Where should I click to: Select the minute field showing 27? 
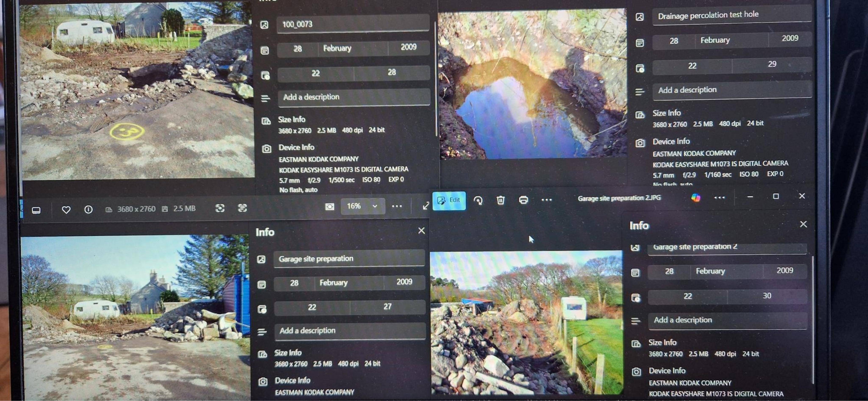click(x=388, y=306)
